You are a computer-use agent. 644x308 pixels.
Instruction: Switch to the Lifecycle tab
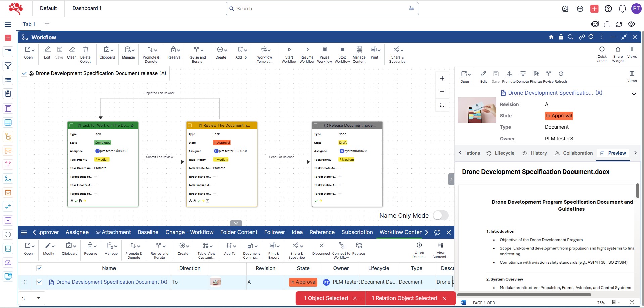pos(500,153)
